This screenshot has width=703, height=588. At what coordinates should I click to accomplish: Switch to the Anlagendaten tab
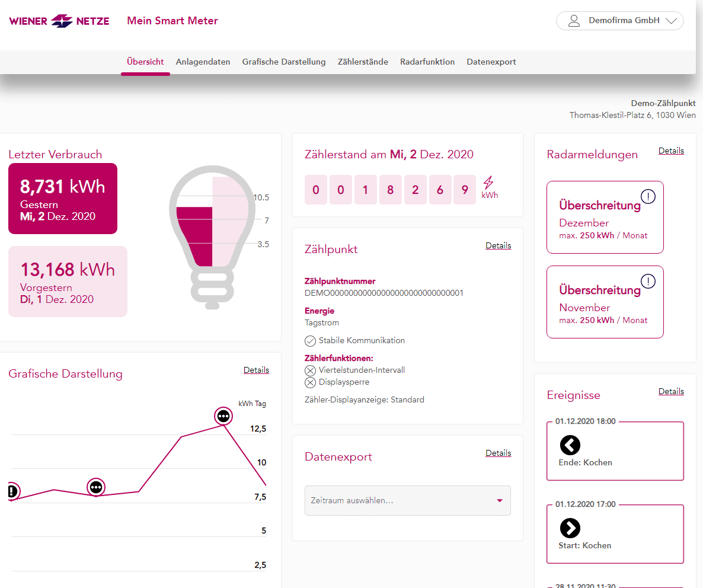pyautogui.click(x=203, y=62)
